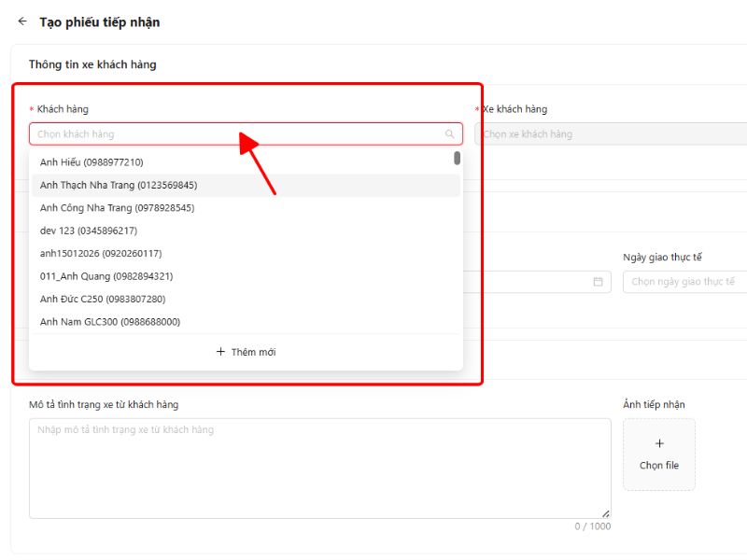Click the back arrow icon
Image resolution: width=747 pixels, height=560 pixels.
click(x=22, y=21)
